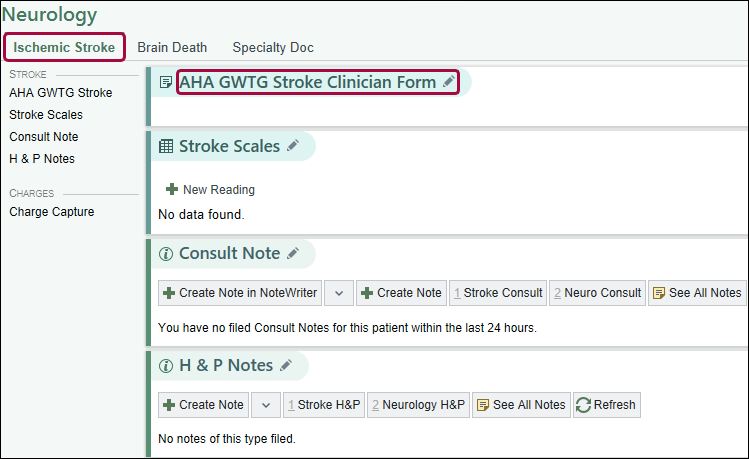Expand dropdown next to Create Note in NoteWriter
Screen dimensions: 749x459
tap(339, 293)
